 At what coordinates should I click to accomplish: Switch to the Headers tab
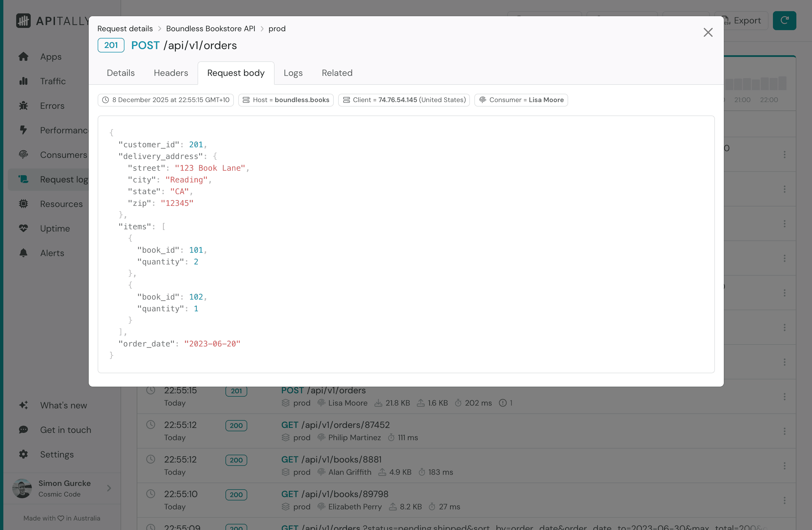[170, 73]
